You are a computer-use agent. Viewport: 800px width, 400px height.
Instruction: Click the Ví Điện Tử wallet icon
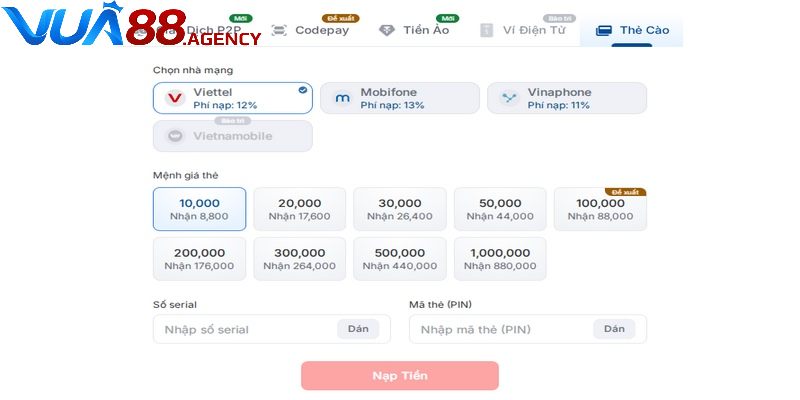click(x=487, y=30)
